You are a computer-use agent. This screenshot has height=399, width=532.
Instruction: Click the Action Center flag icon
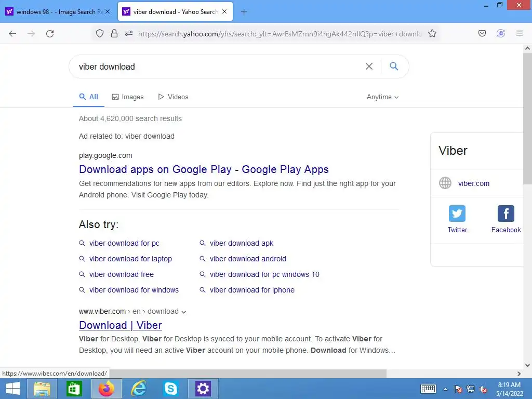pos(458,389)
